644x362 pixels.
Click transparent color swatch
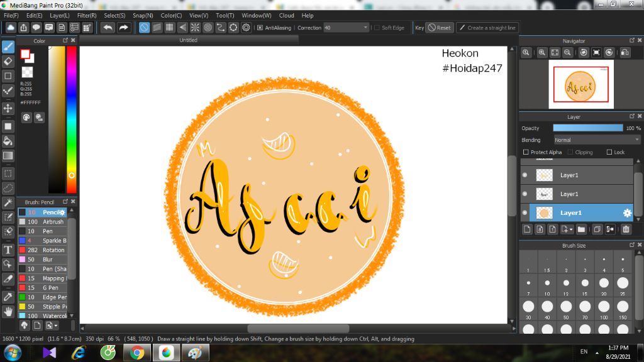[27, 72]
